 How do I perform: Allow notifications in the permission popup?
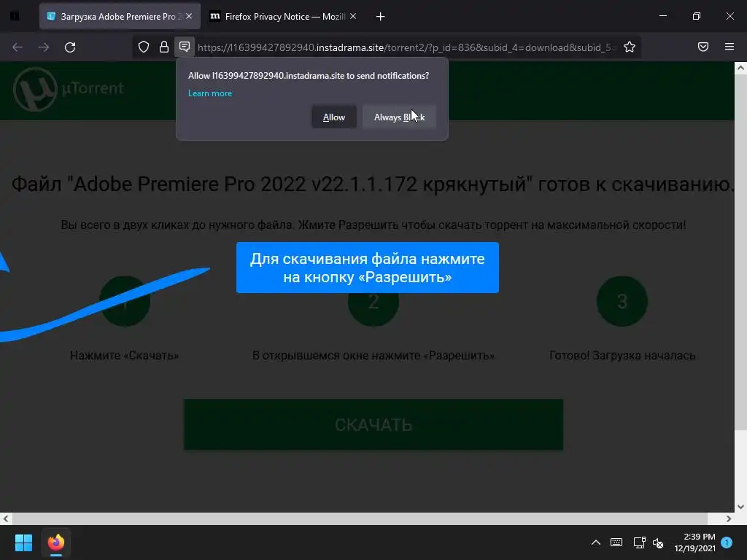click(334, 117)
